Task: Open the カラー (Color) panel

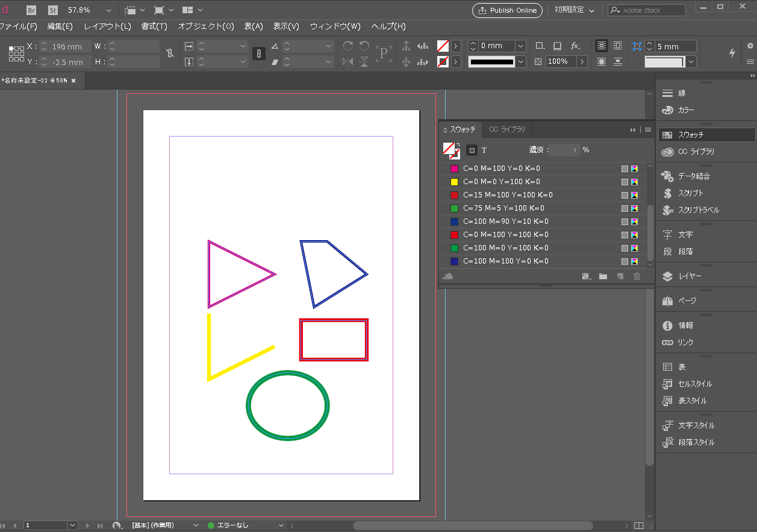Action: coord(706,110)
